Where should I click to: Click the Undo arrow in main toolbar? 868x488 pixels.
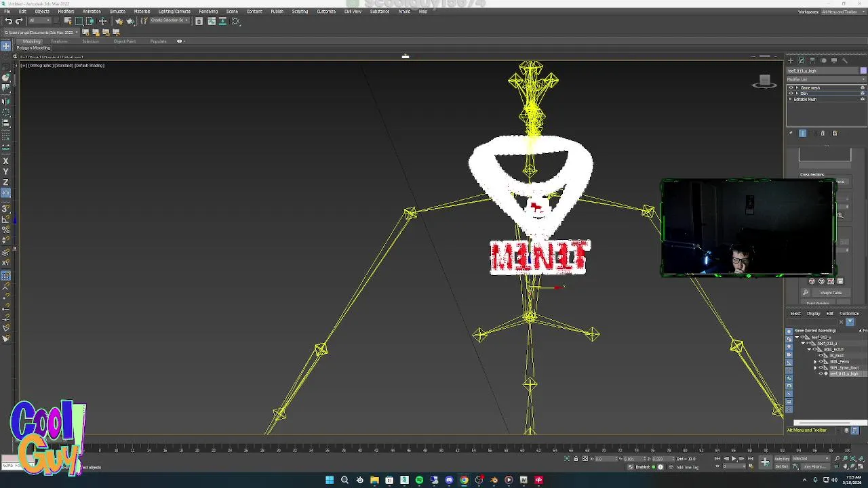point(8,21)
